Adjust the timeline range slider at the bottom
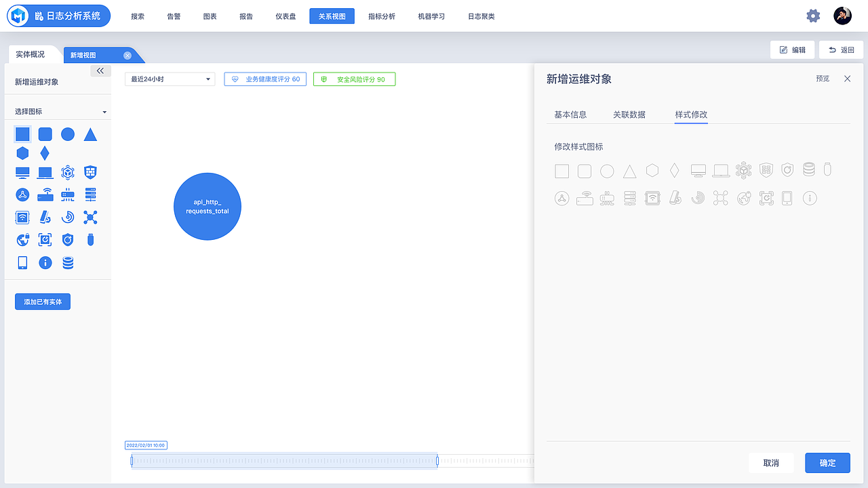868x488 pixels. point(285,460)
